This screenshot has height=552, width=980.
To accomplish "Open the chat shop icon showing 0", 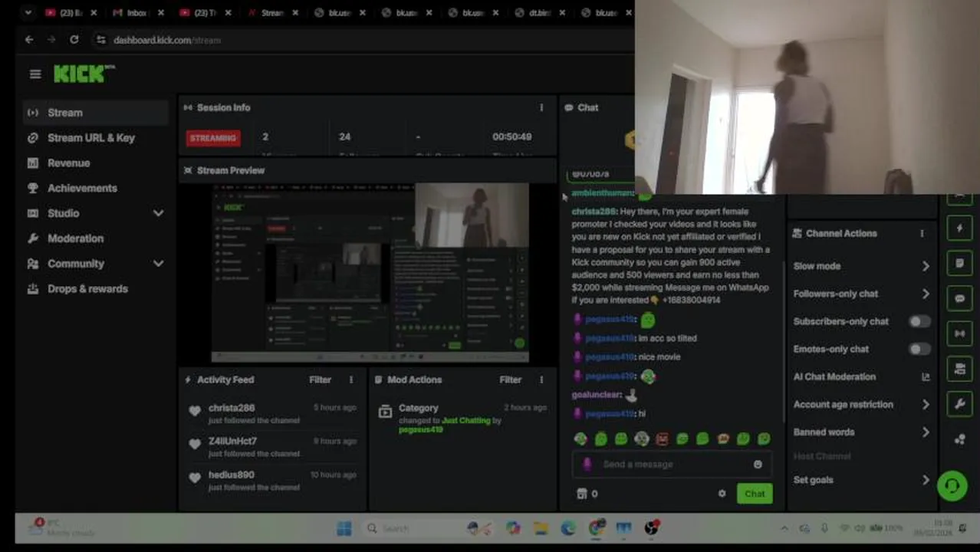I will [x=587, y=494].
